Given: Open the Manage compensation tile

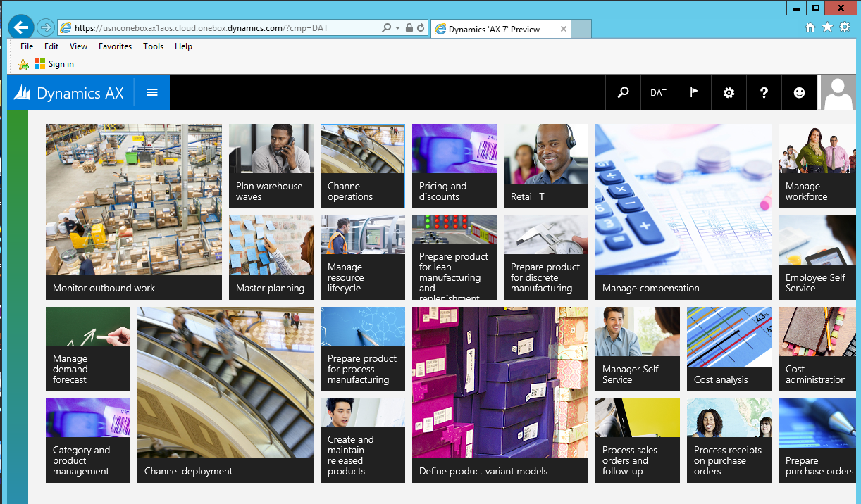Looking at the screenshot, I should coord(683,212).
